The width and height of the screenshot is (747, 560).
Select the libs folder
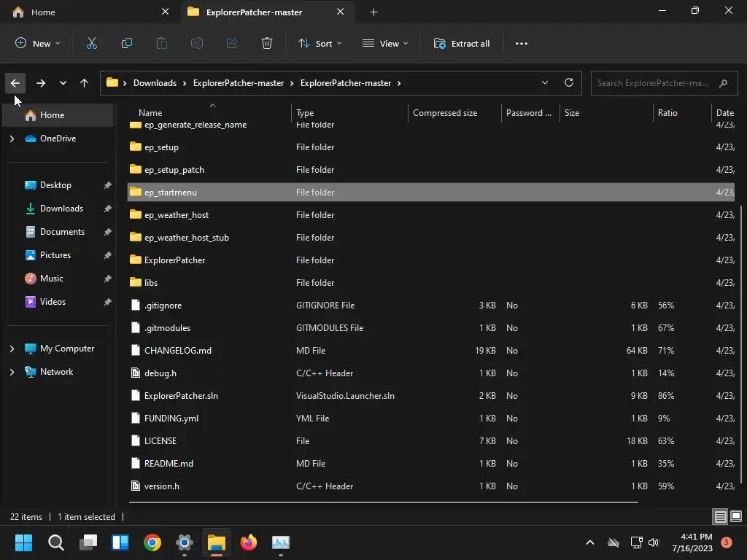point(430,283)
